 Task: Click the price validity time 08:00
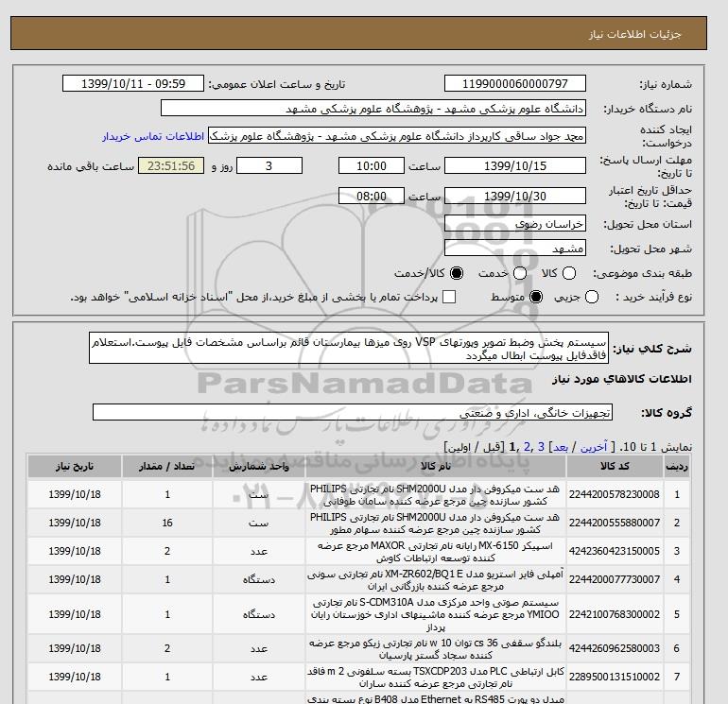tap(372, 196)
